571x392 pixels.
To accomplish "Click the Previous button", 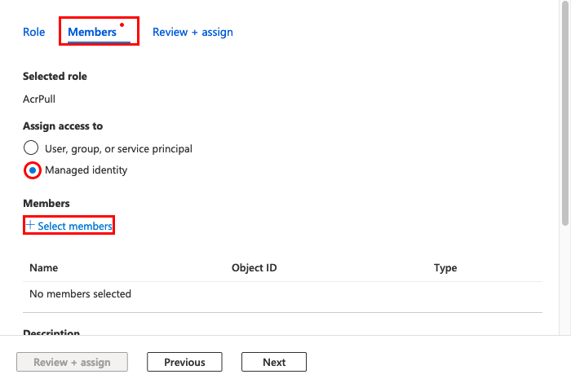I will tap(184, 362).
